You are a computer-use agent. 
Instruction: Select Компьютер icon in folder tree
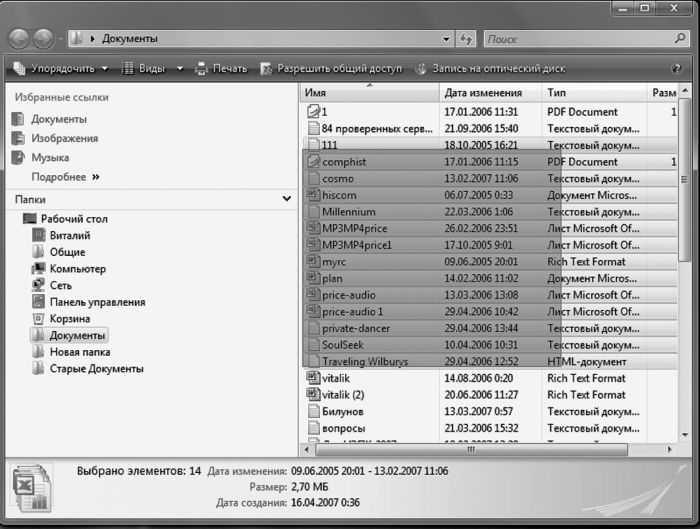click(x=40, y=269)
